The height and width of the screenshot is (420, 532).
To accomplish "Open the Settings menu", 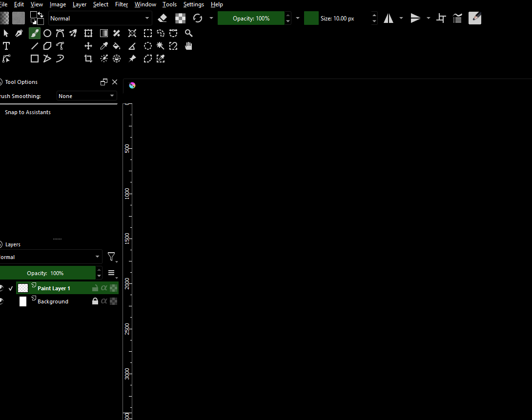I will click(x=193, y=4).
